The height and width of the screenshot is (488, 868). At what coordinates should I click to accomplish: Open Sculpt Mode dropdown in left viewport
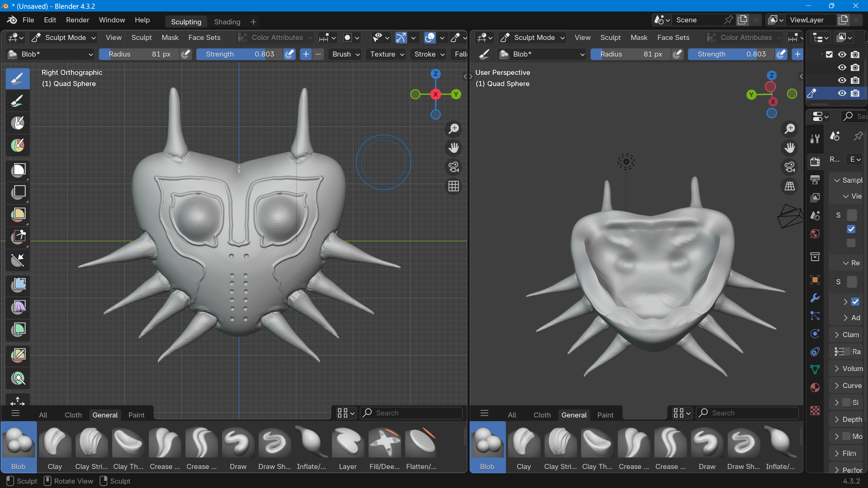63,38
